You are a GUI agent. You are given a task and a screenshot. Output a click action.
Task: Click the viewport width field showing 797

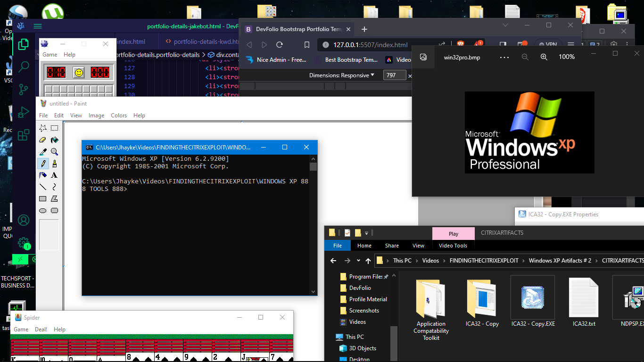[395, 75]
